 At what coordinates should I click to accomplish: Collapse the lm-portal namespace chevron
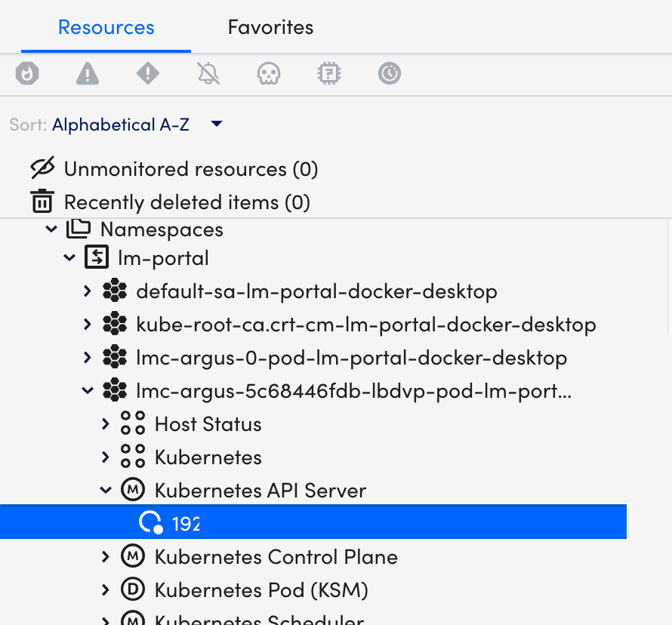(x=69, y=258)
